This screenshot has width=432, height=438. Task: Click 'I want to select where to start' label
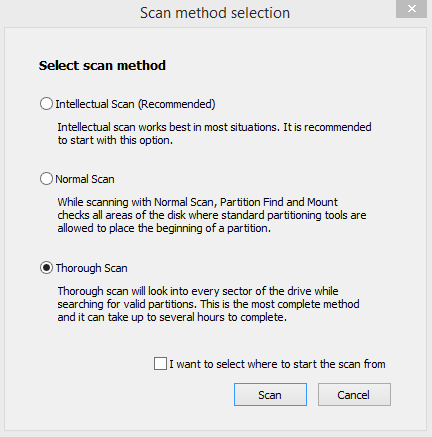coord(277,364)
